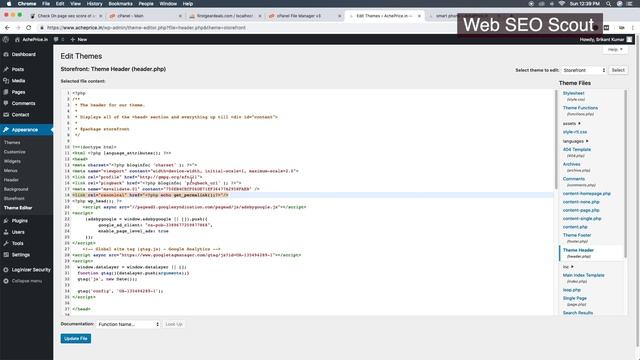Go forward in Chrome browser

coord(18,28)
